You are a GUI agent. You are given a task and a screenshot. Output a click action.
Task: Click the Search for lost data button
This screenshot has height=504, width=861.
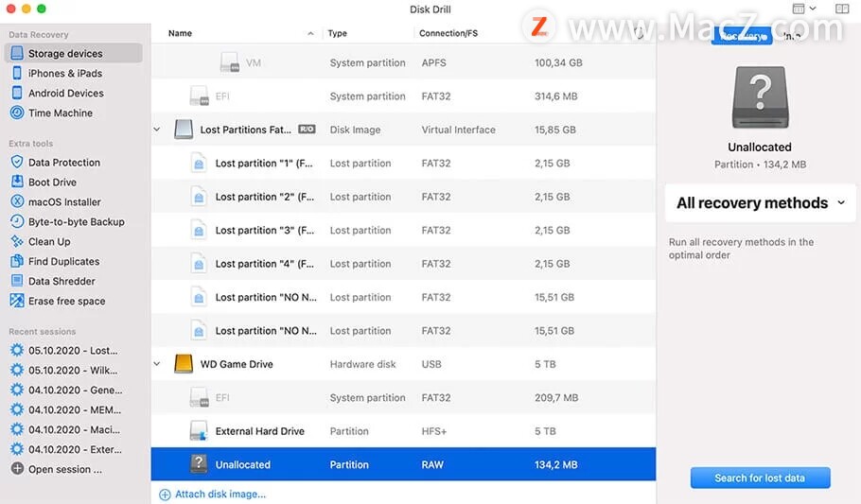(x=760, y=478)
